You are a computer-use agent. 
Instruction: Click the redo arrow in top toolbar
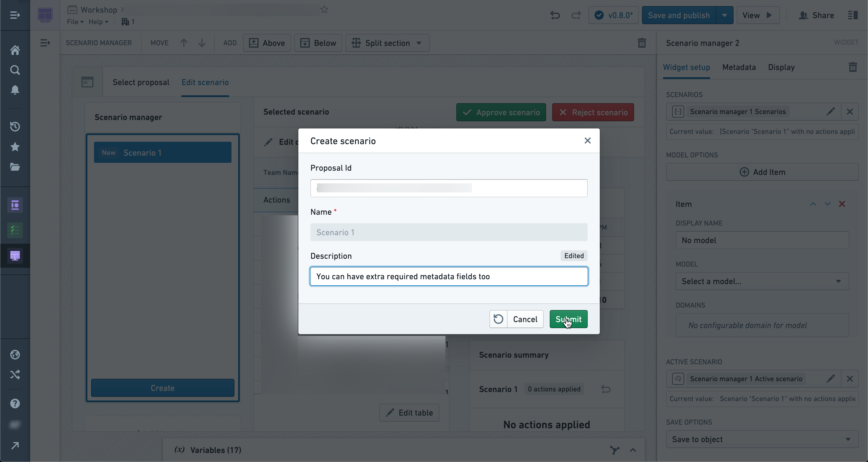pos(576,15)
